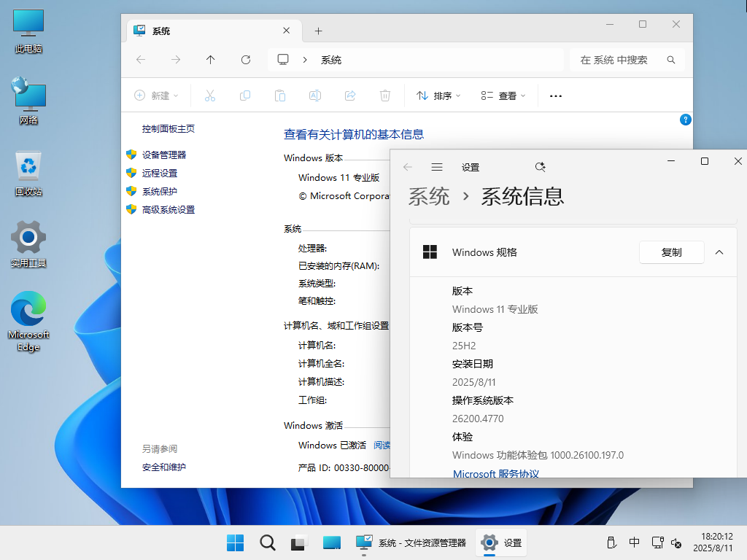This screenshot has height=560, width=747.
Task: Open the See more (…) toolbar menu
Action: point(555,96)
